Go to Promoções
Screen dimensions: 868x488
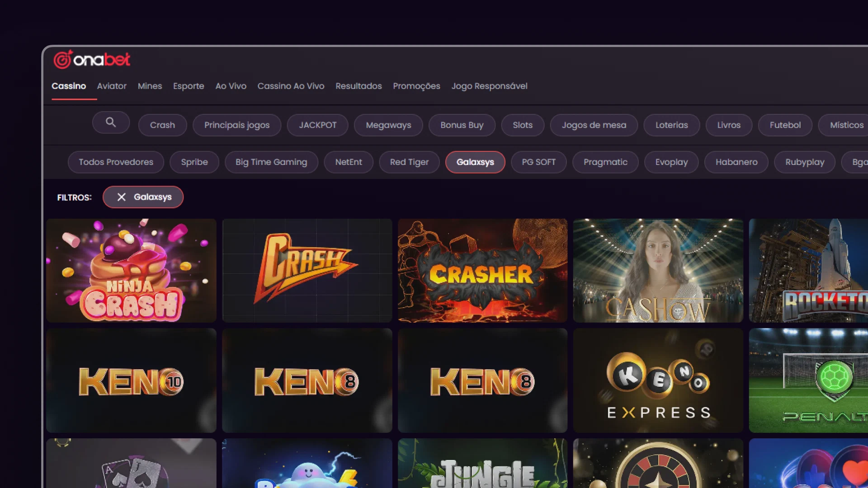tap(416, 86)
